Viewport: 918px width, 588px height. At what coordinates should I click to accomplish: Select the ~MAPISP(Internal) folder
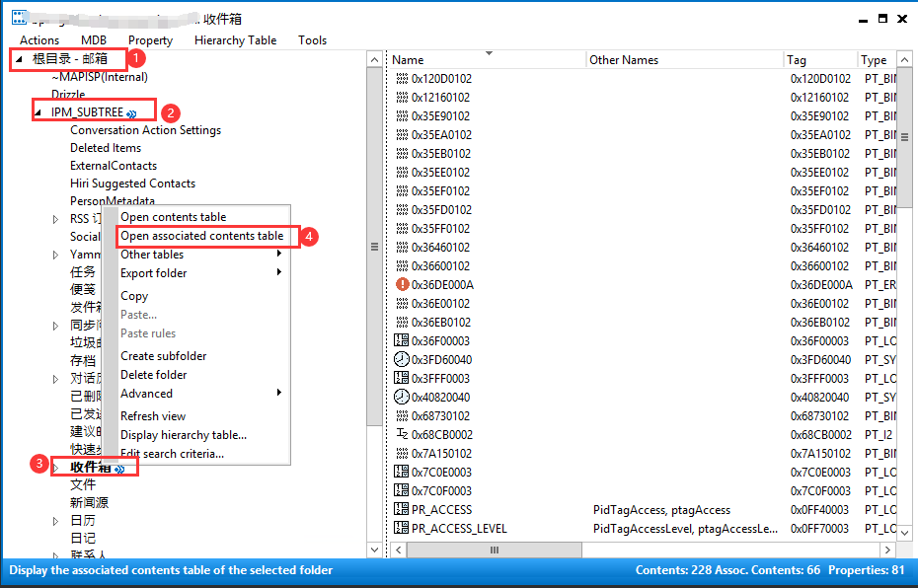(x=100, y=77)
